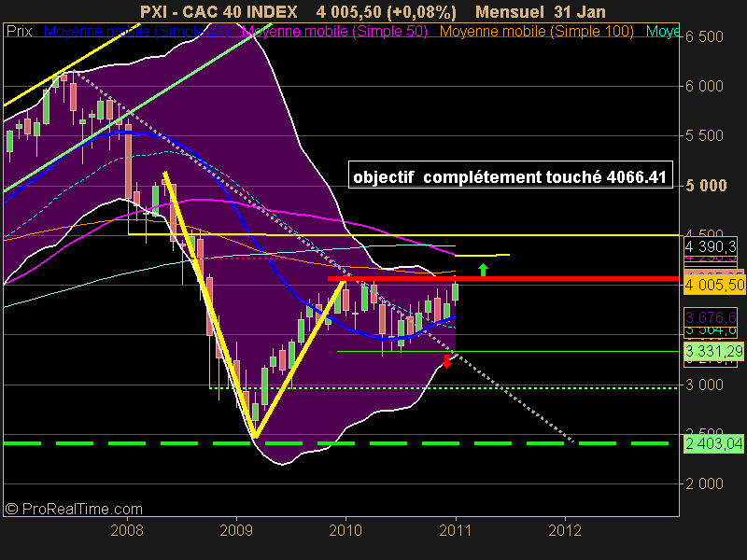Screen dimensions: 747x560
Task: Select the Prix legend label
Action: tap(19, 32)
